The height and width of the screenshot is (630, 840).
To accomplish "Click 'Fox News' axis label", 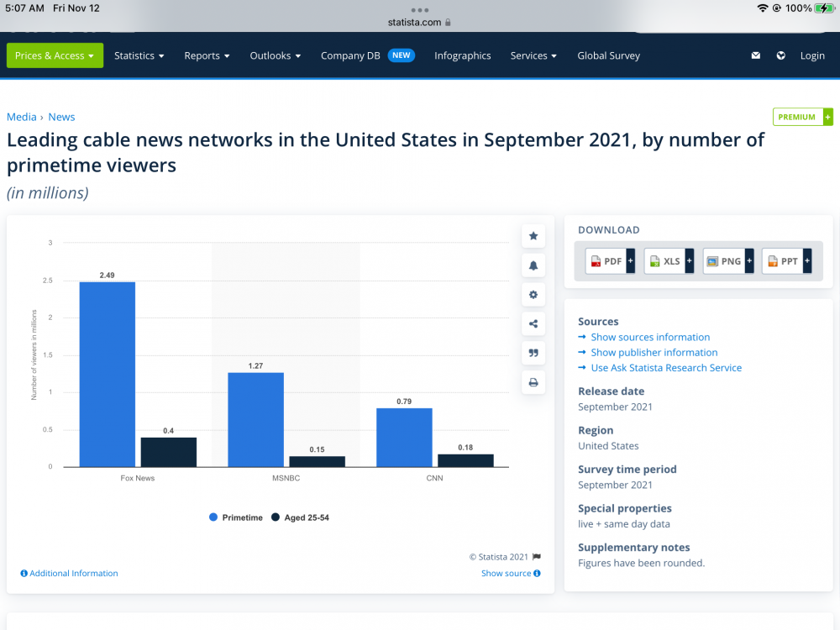I will coord(137,478).
